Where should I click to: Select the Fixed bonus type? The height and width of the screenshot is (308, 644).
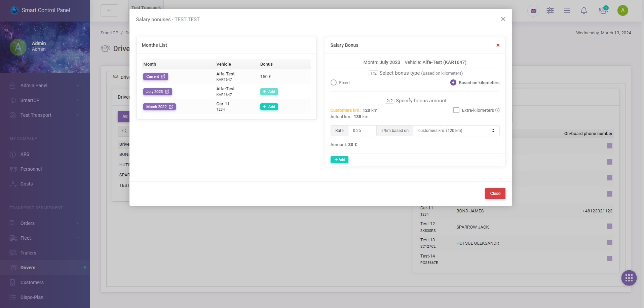pos(334,82)
